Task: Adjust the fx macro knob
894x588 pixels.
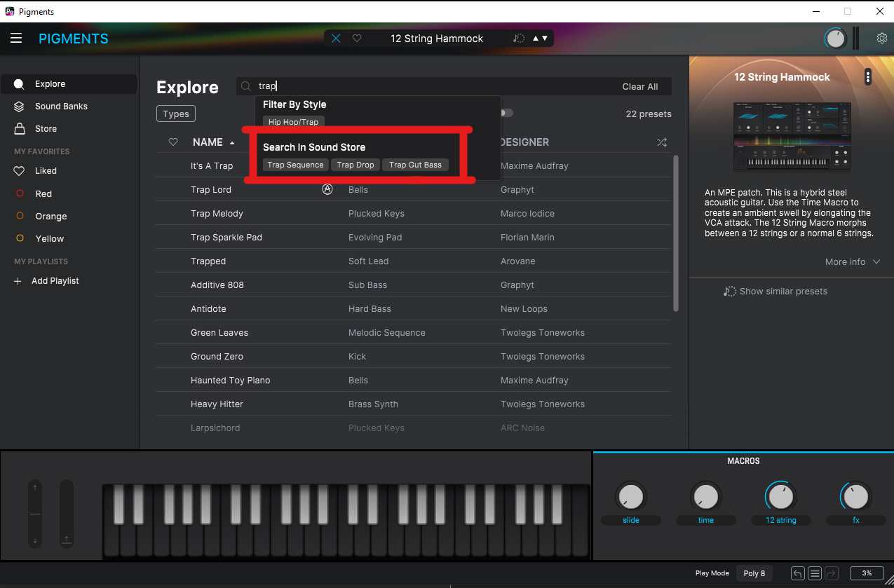Action: coord(855,497)
